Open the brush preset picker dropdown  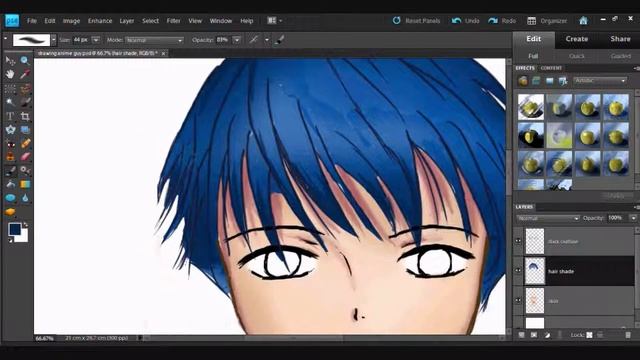(53, 40)
